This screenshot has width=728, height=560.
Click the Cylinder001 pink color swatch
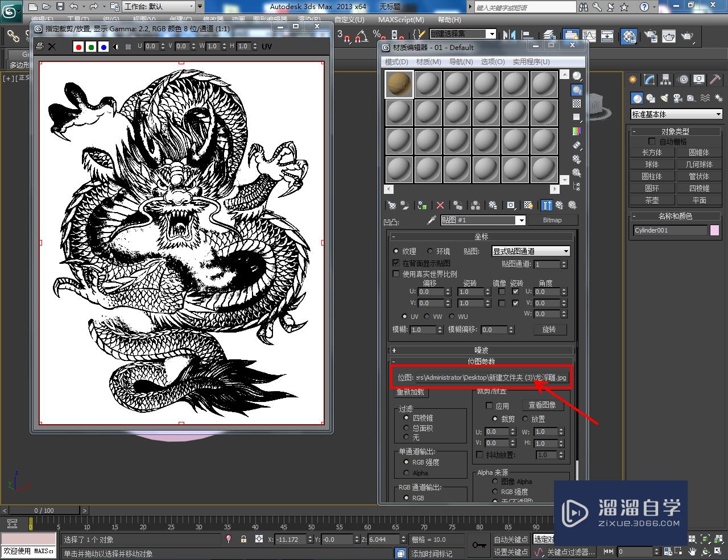(714, 230)
